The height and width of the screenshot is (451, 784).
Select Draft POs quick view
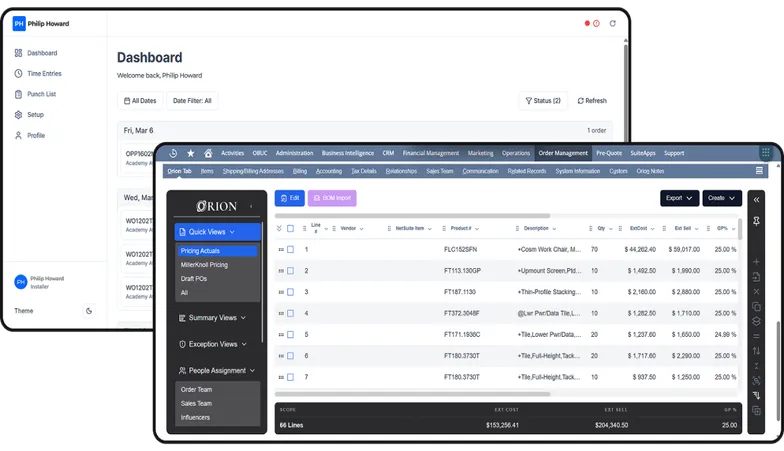click(194, 278)
